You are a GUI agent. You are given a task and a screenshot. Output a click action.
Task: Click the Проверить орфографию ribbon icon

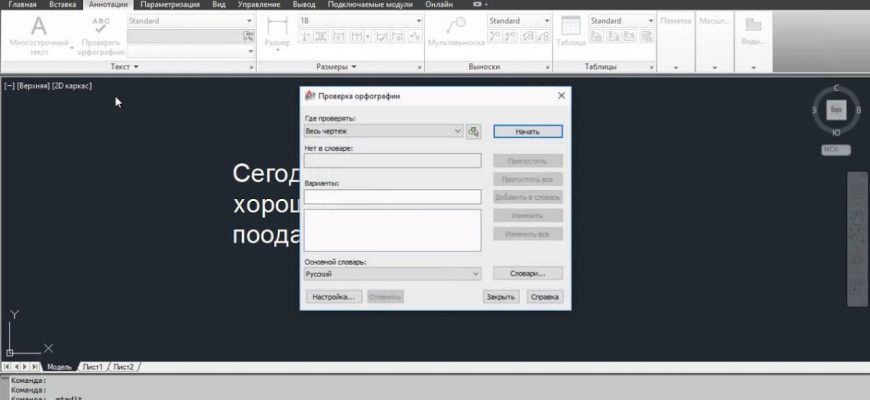101,31
